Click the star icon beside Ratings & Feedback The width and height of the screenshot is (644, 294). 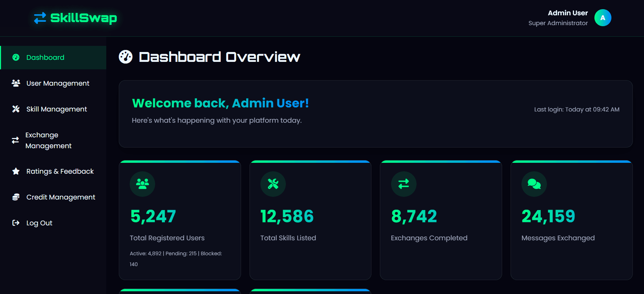16,171
